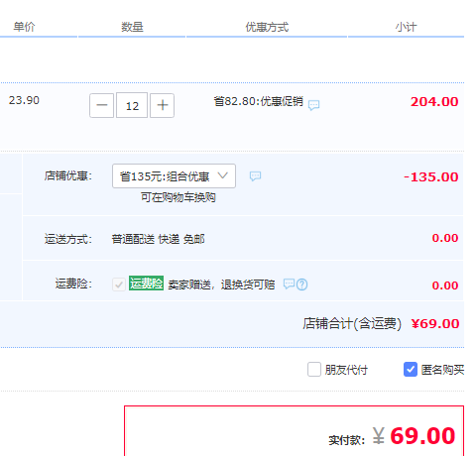This screenshot has height=456, width=476.
Task: Toggle the 运费险 checkbox
Action: (119, 284)
